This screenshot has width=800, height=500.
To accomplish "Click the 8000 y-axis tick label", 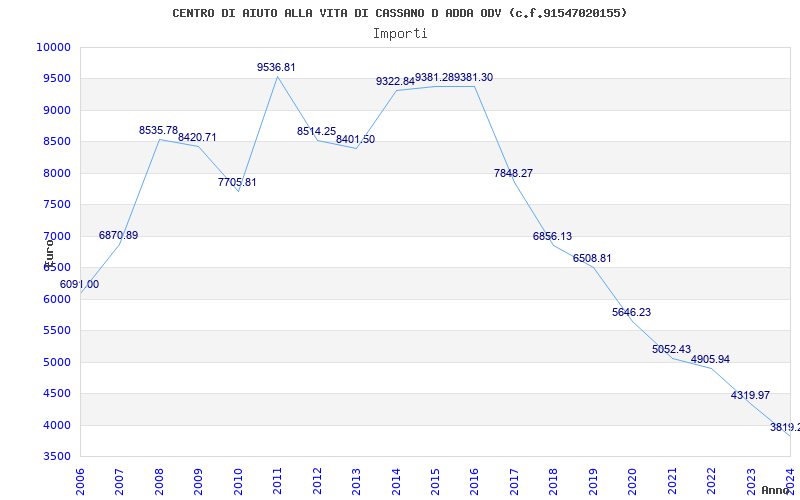I will pos(56,173).
